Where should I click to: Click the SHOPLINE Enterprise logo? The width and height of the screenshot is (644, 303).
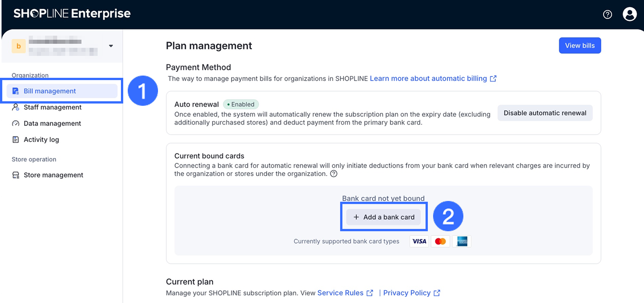point(72,14)
